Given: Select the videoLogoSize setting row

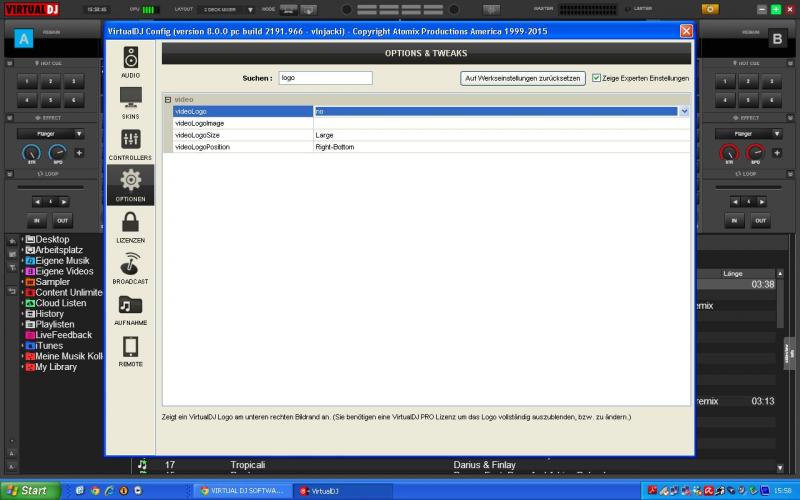Looking at the screenshot, I should 431,135.
